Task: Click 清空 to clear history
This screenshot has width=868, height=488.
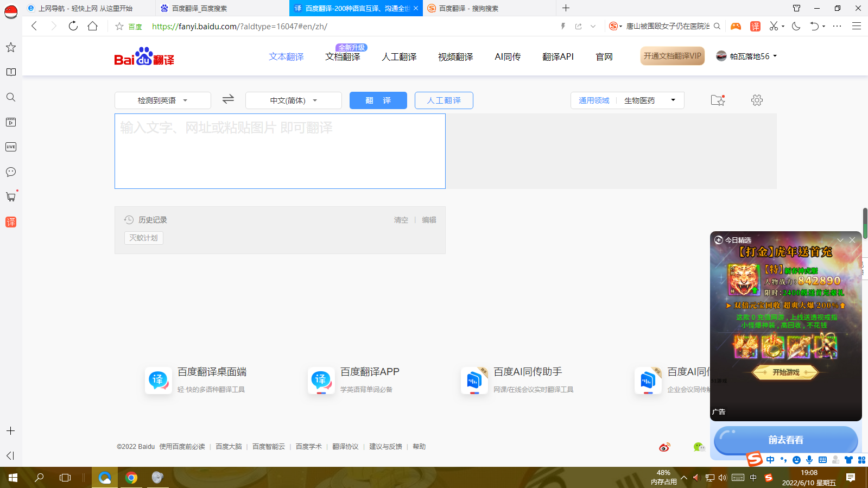Action: (401, 220)
